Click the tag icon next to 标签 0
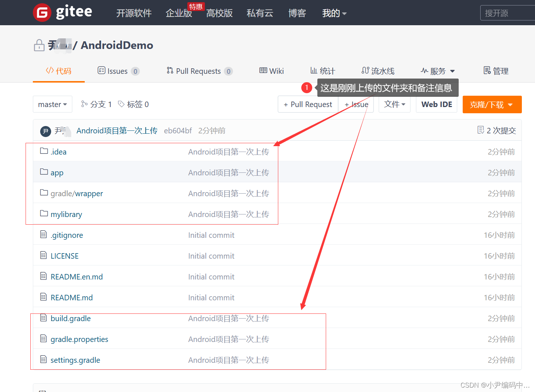 [121, 104]
